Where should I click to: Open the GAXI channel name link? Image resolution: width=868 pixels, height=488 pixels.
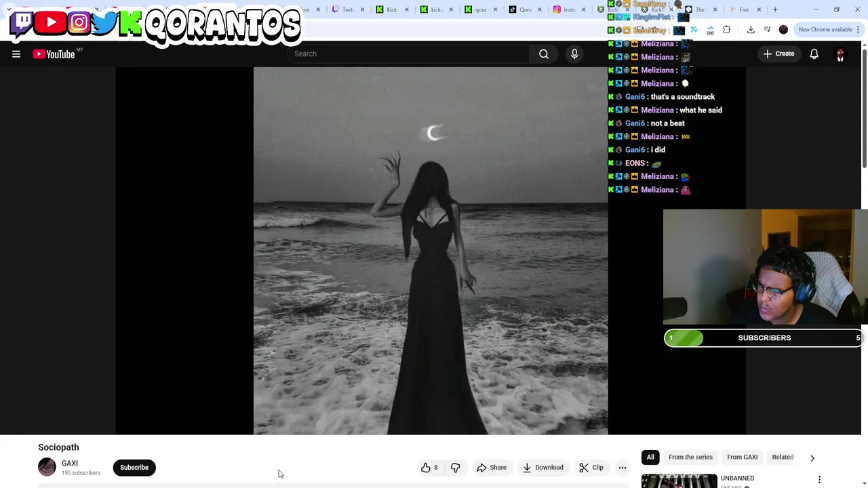click(x=70, y=463)
